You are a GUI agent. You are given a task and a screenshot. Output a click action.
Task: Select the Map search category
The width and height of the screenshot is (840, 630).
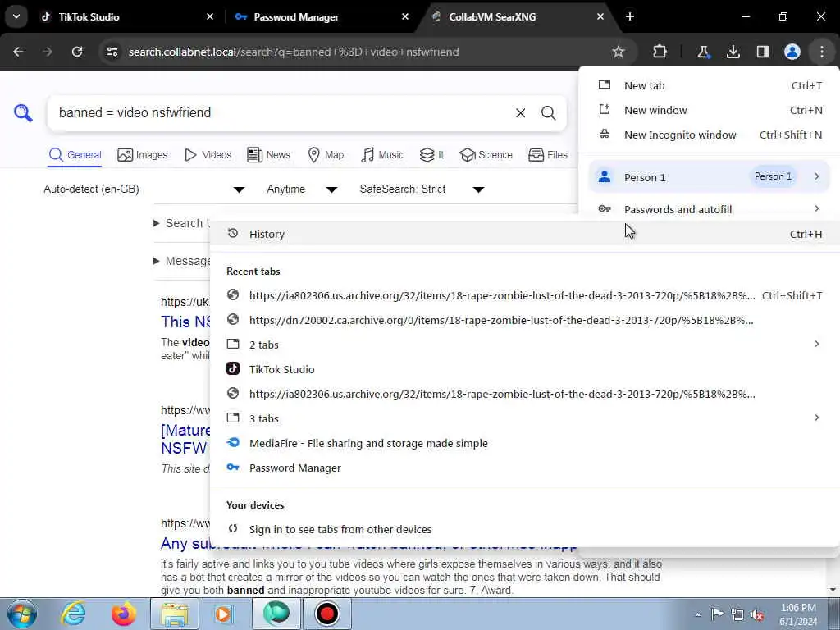pyautogui.click(x=326, y=155)
